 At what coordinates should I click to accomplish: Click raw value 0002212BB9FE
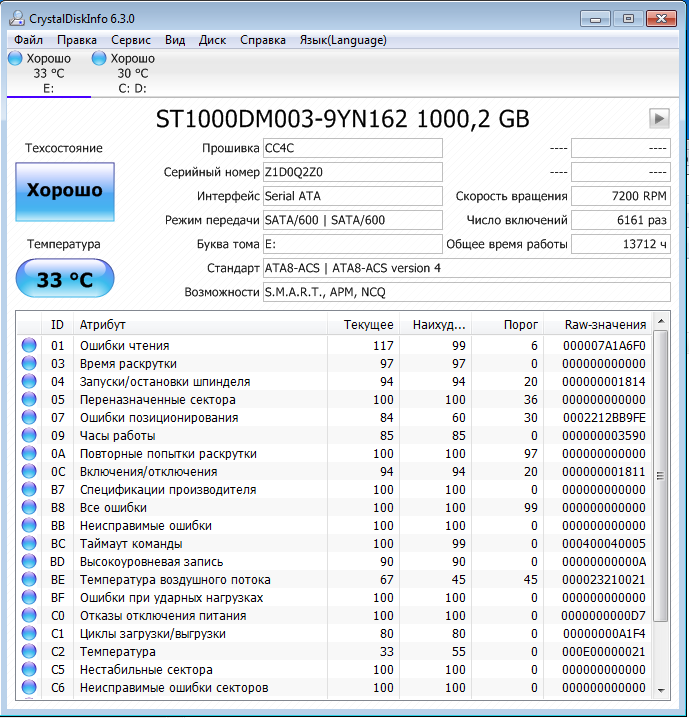[x=604, y=418]
